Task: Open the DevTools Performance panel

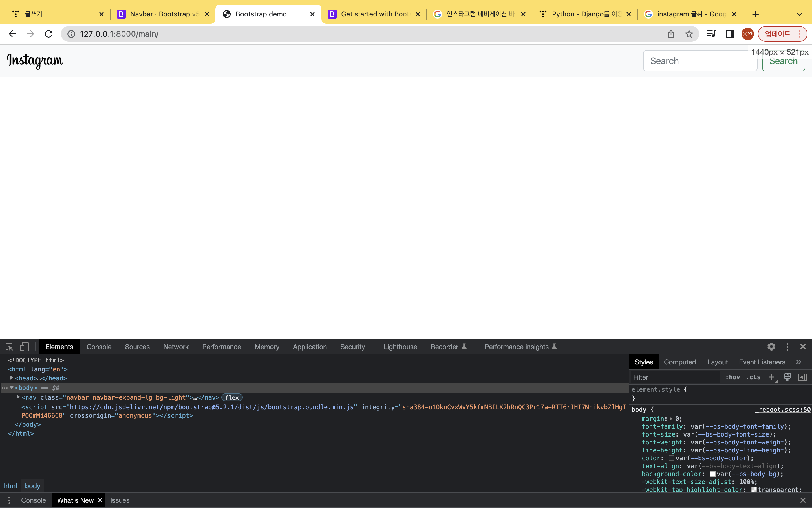Action: tap(221, 347)
